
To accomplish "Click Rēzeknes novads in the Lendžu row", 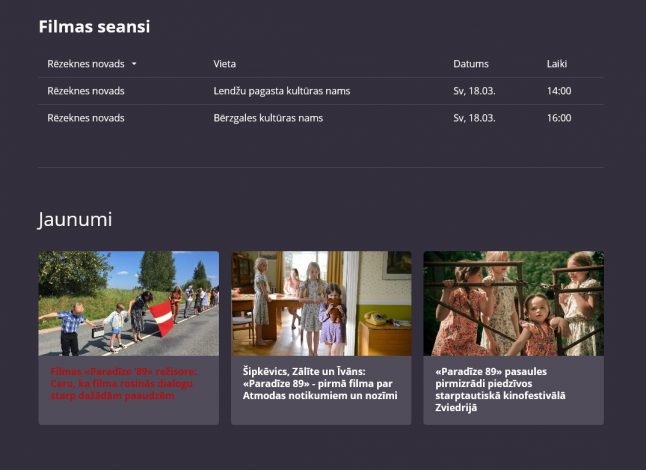I will pos(86,91).
